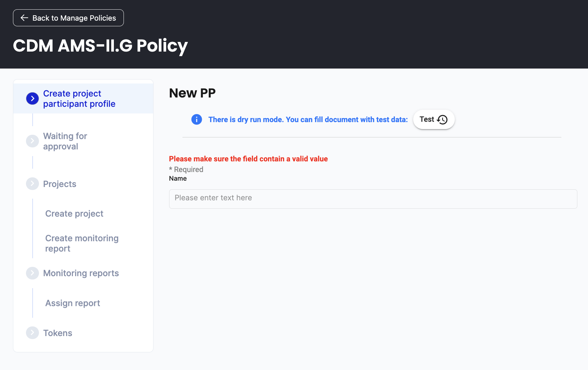Open the Projects step in sidebar
Image resolution: width=588 pixels, height=370 pixels.
[60, 184]
